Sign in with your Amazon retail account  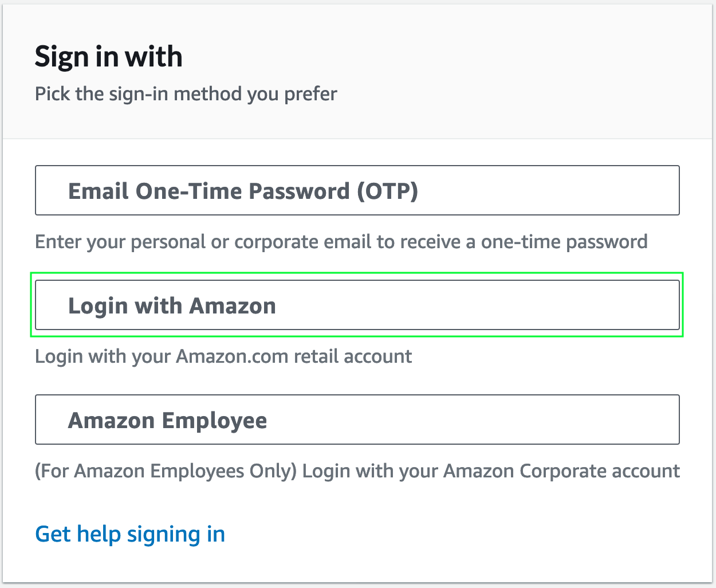point(357,305)
